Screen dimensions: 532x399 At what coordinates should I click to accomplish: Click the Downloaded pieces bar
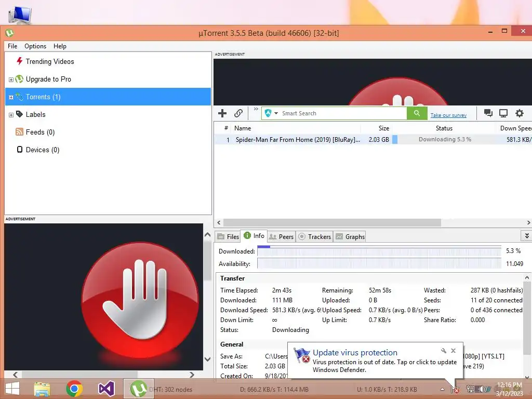pyautogui.click(x=379, y=251)
